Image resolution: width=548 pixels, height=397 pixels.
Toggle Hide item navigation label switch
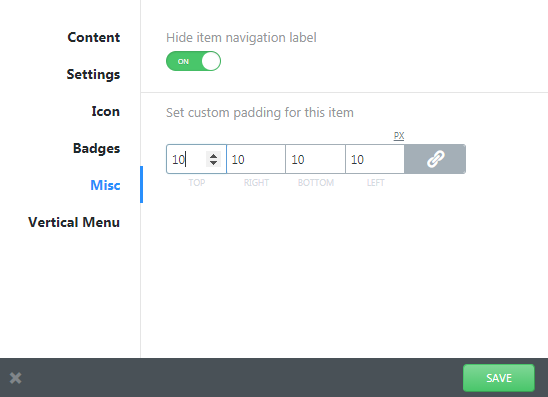193,61
